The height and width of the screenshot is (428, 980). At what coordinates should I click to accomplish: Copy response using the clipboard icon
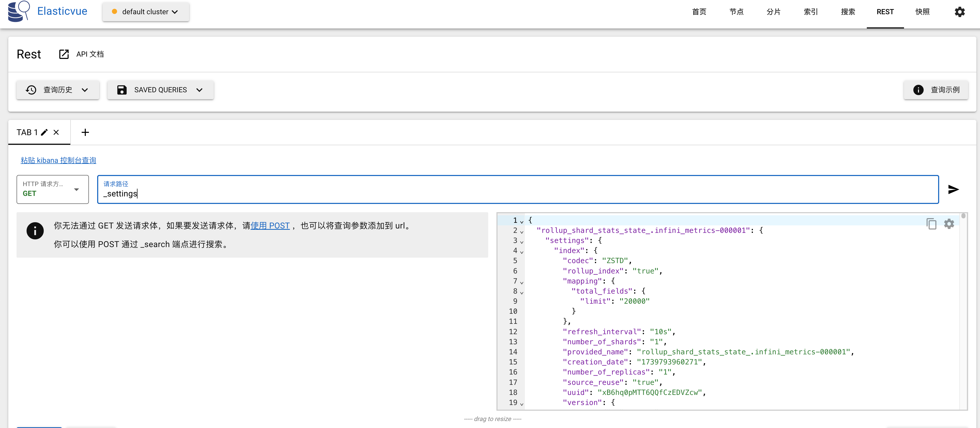click(x=931, y=224)
